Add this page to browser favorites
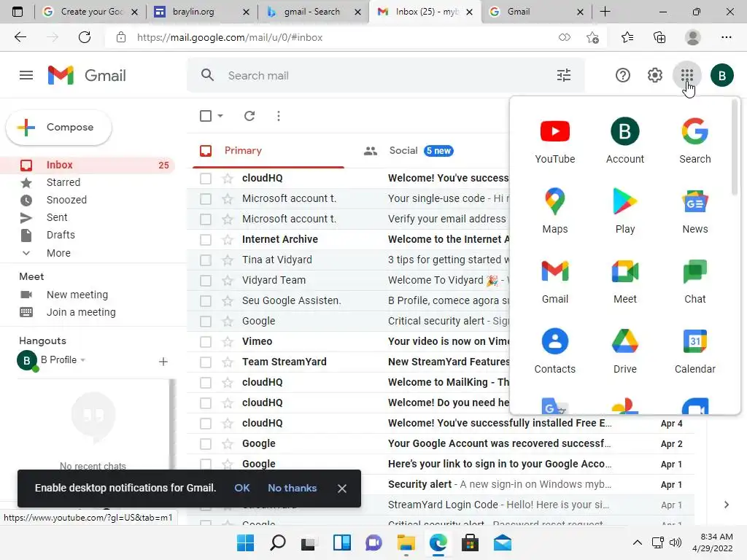 [x=592, y=37]
